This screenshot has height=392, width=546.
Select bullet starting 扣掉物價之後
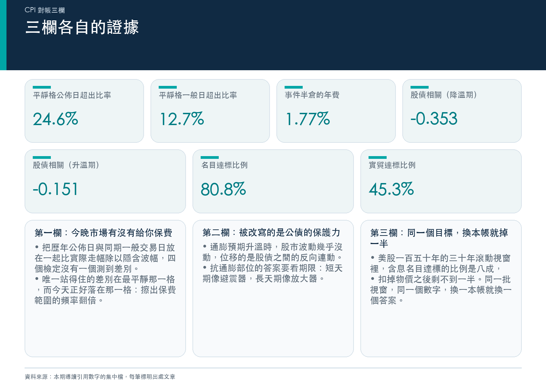tap(441, 290)
